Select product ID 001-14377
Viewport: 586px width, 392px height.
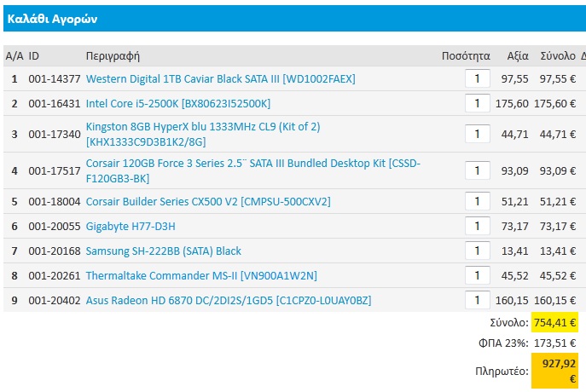pos(55,78)
